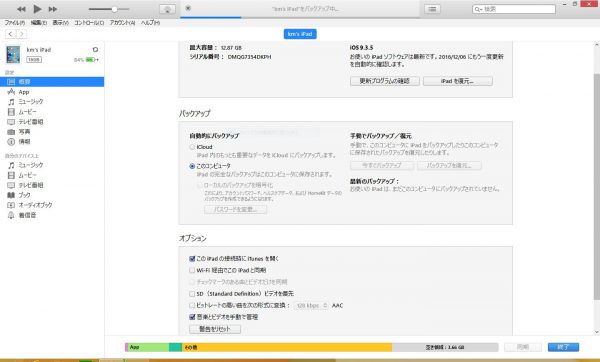
Task: Select the iCloud backup radio button
Action: point(192,147)
